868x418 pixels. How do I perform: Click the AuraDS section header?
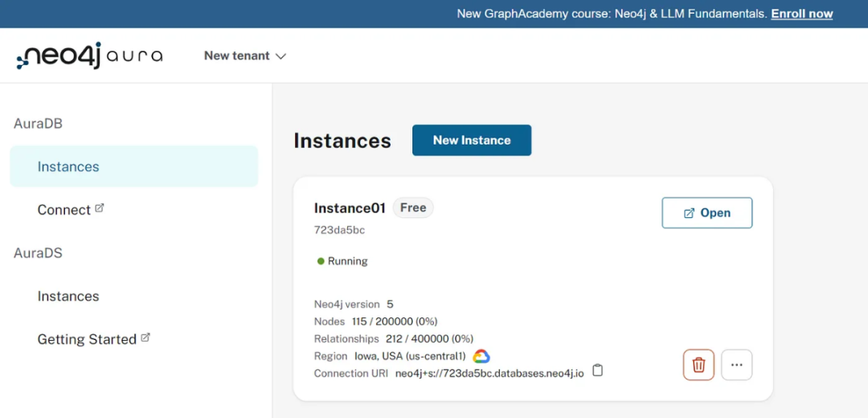coord(38,253)
